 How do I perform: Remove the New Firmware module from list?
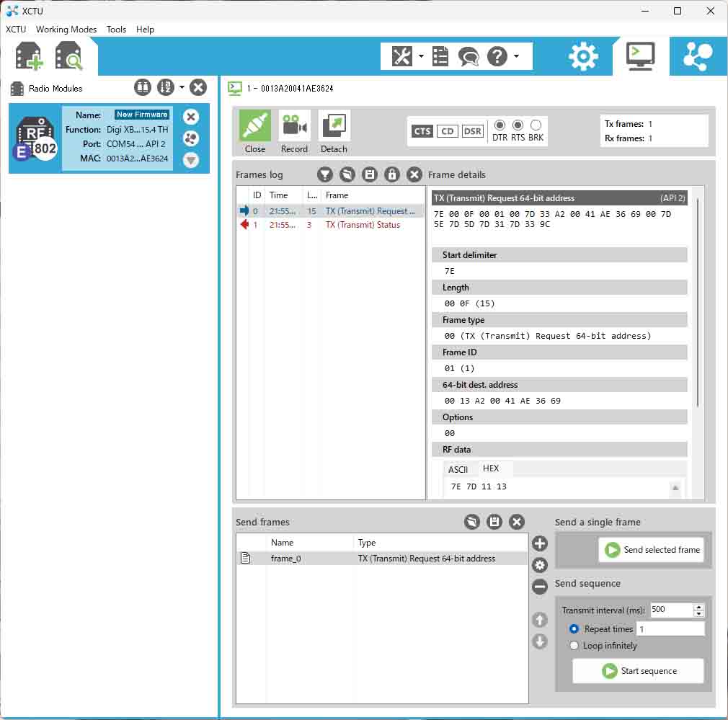click(x=191, y=117)
